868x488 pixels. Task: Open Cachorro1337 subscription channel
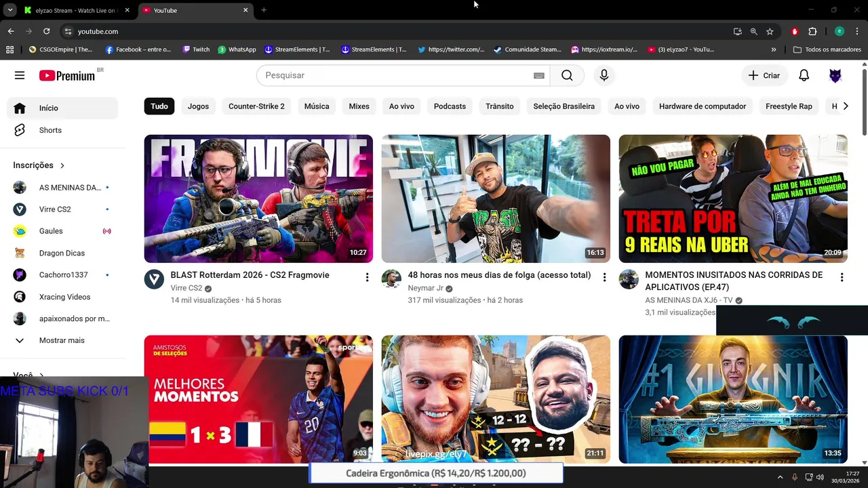tap(62, 274)
